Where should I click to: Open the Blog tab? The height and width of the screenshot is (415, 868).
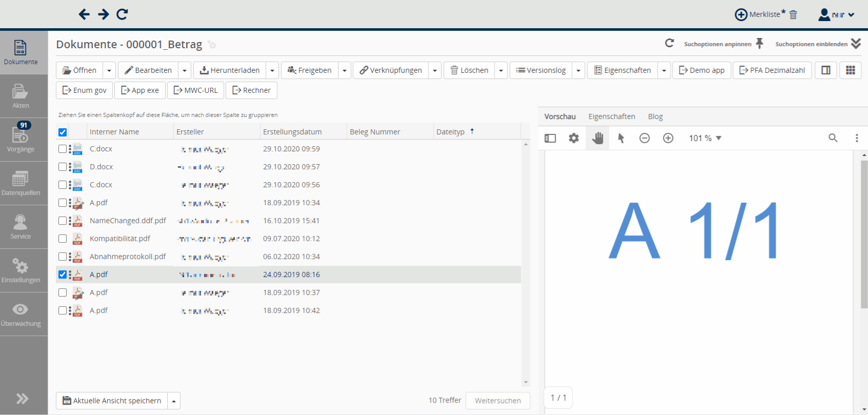(655, 116)
